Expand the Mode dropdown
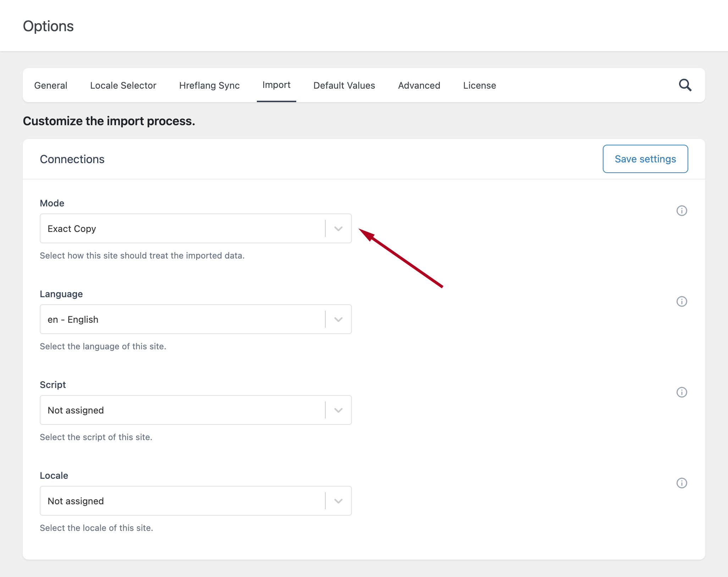The height and width of the screenshot is (577, 728). [337, 228]
